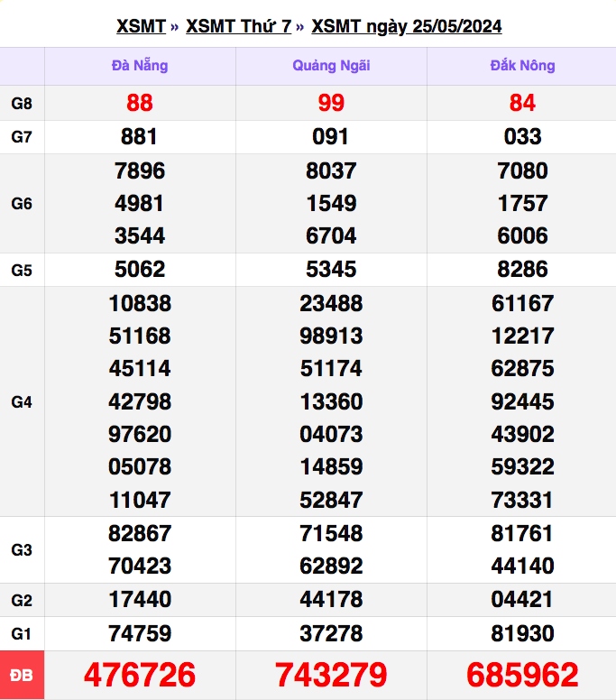Select G4 number 14859

click(x=331, y=467)
